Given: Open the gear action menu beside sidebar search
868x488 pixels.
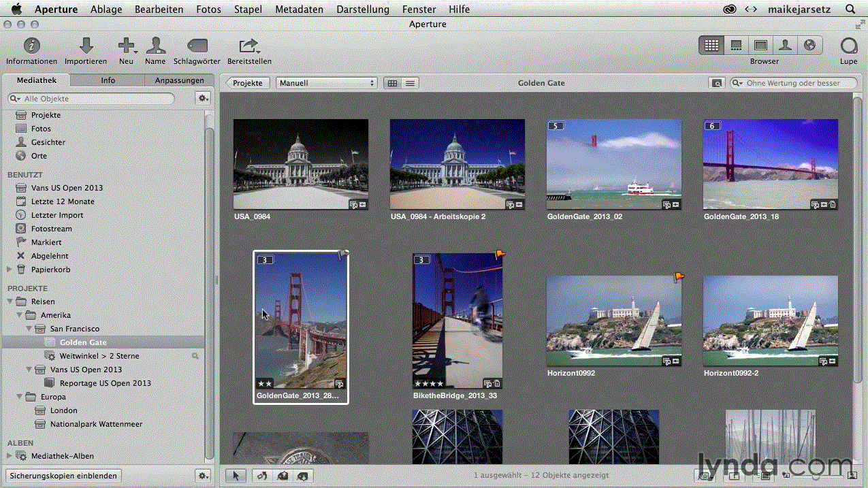Looking at the screenshot, I should (x=203, y=99).
